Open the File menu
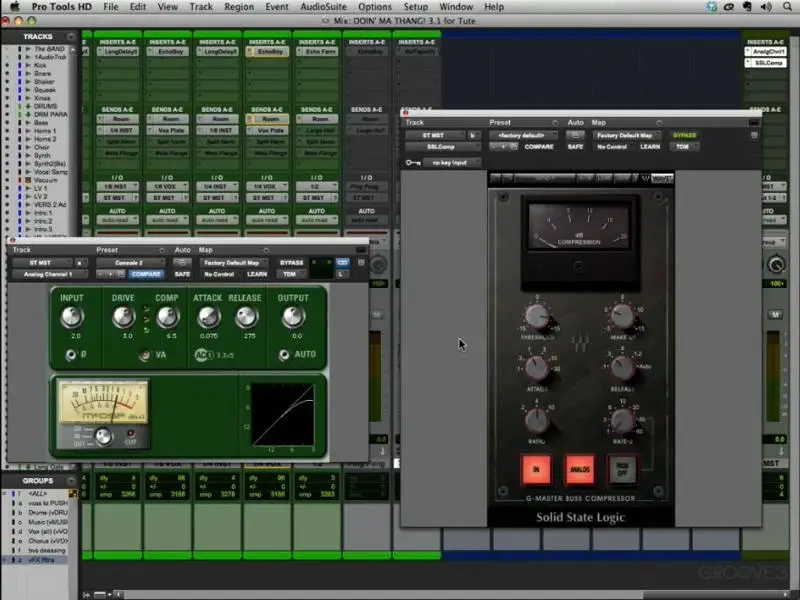Viewport: 800px width, 600px height. pyautogui.click(x=111, y=7)
